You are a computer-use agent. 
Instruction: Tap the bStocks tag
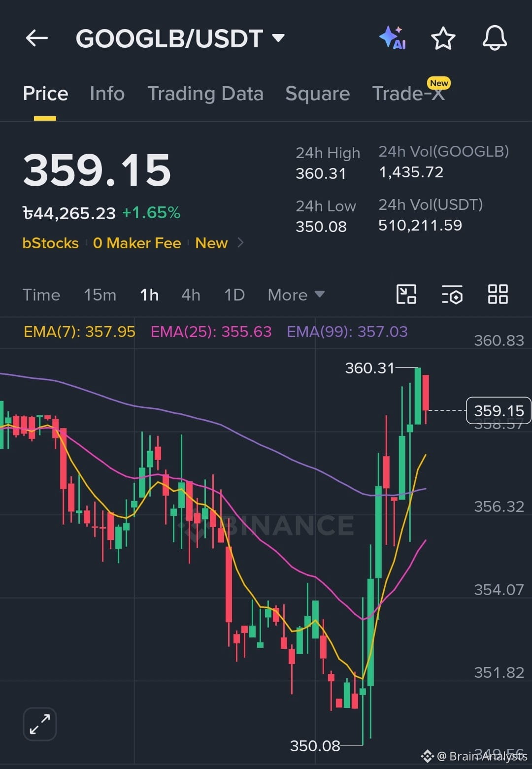click(51, 243)
